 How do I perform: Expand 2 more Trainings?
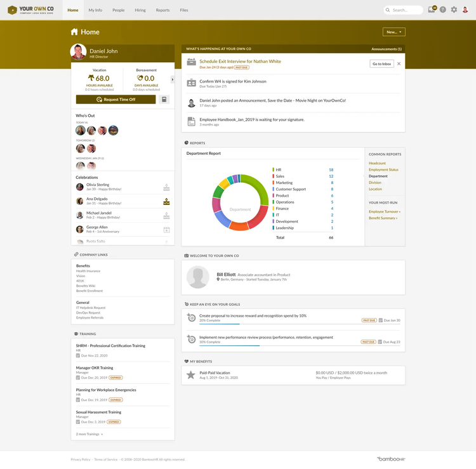pos(89,434)
